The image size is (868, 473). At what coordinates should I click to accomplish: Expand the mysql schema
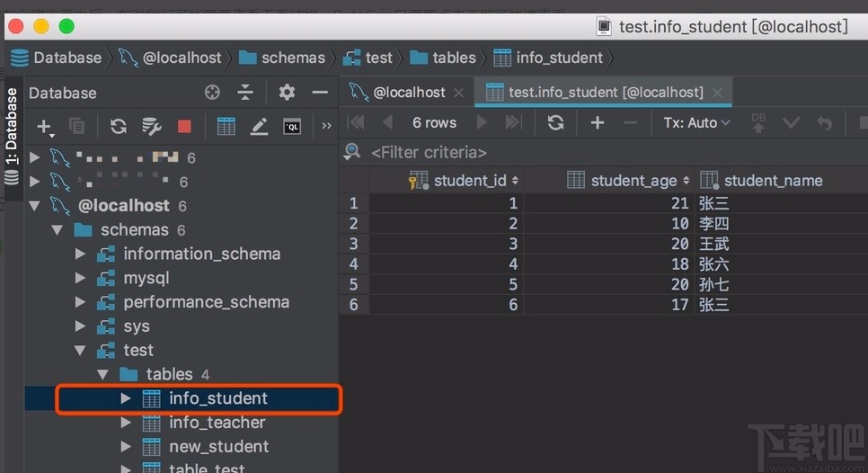(x=80, y=278)
